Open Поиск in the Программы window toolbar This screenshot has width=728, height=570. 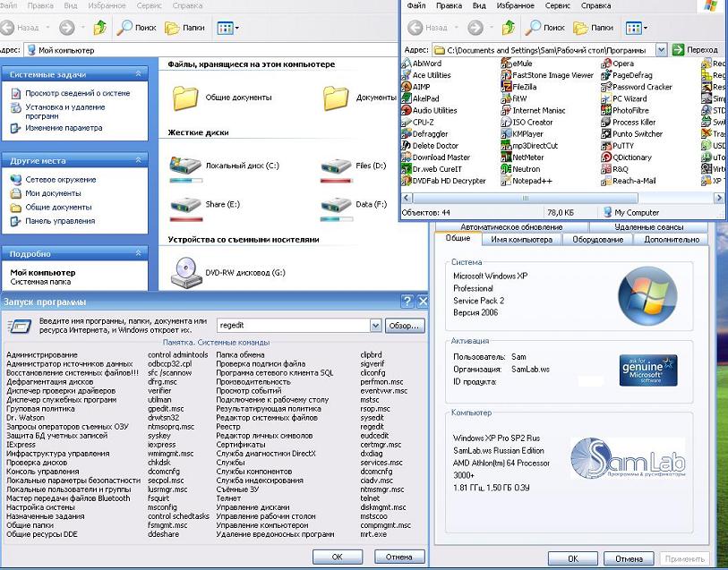tap(545, 28)
